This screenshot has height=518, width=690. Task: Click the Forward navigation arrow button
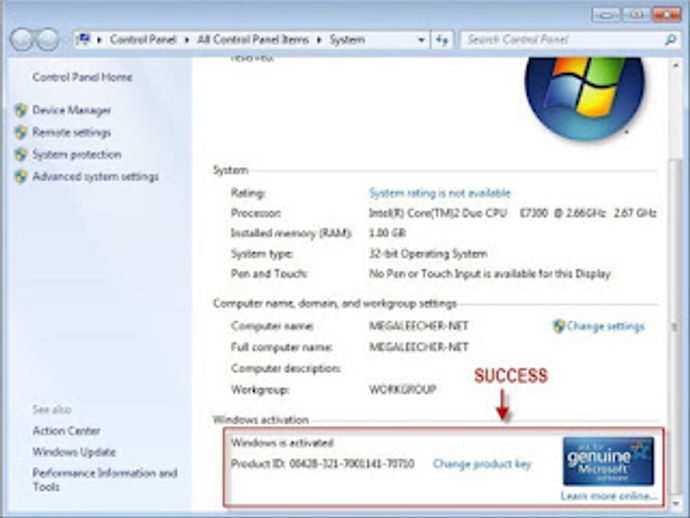click(48, 40)
